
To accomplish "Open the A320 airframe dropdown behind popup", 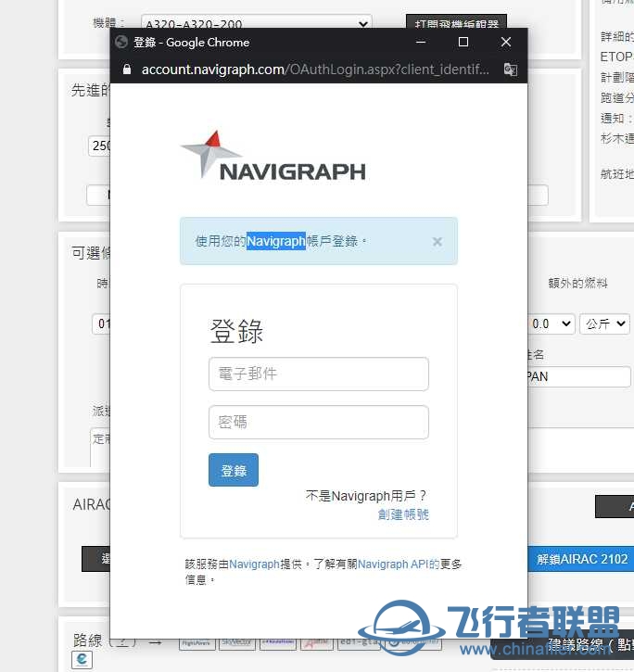I will (x=257, y=23).
